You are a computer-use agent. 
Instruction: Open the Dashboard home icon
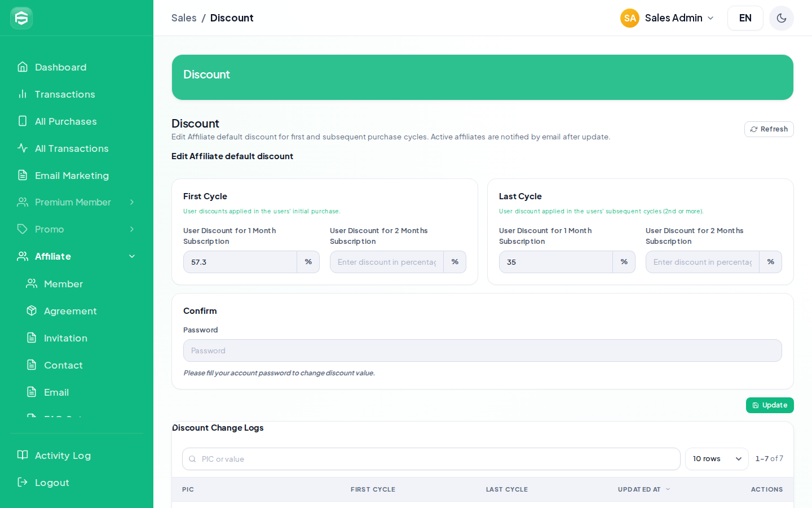pos(23,67)
